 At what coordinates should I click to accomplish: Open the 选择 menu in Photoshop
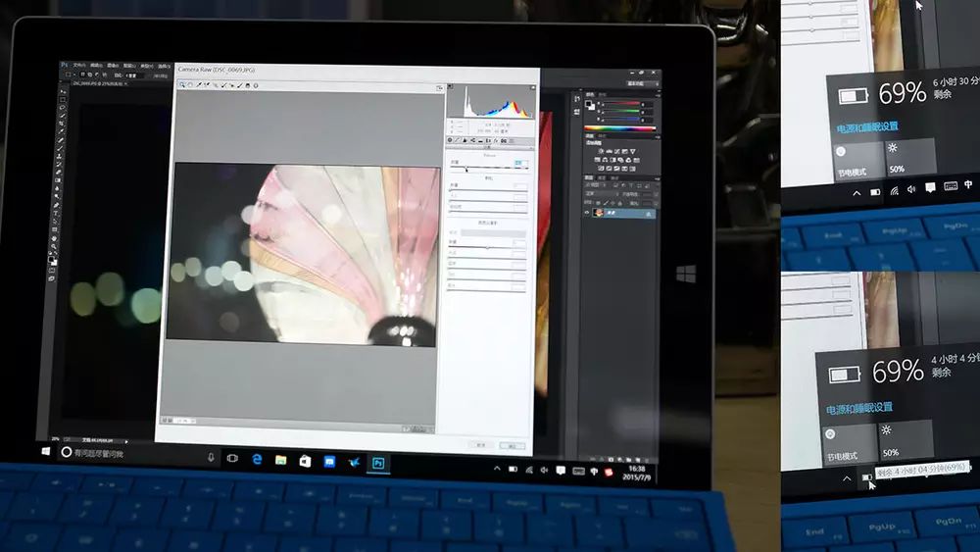coord(163,66)
